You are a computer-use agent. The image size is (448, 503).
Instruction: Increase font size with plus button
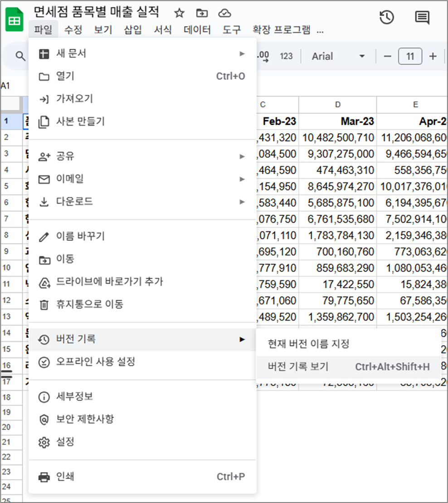click(433, 56)
